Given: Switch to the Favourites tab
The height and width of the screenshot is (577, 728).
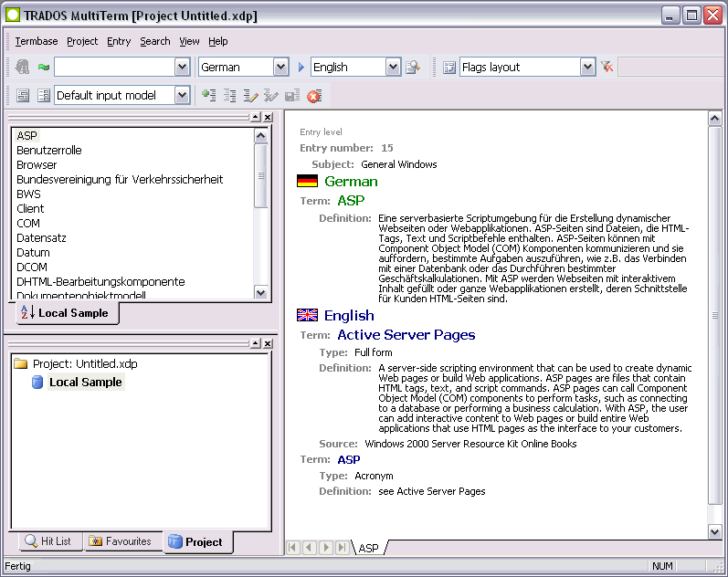Looking at the screenshot, I should [x=121, y=541].
